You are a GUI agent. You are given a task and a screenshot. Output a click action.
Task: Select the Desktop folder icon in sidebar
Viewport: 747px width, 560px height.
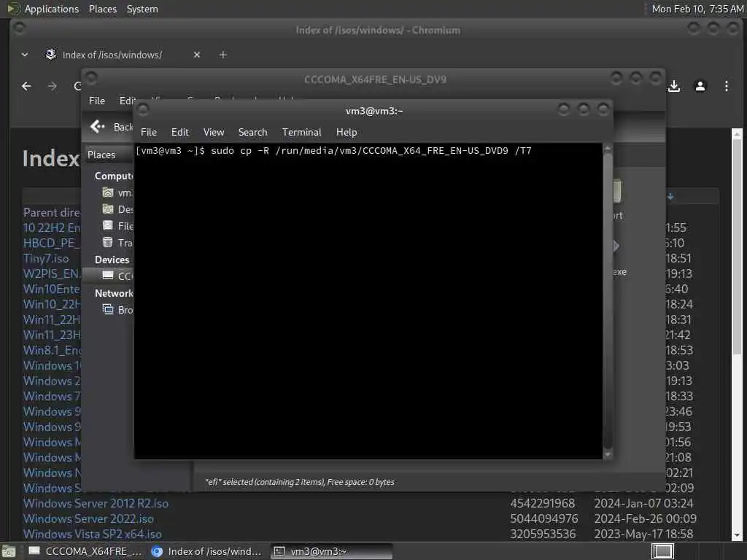tap(108, 209)
